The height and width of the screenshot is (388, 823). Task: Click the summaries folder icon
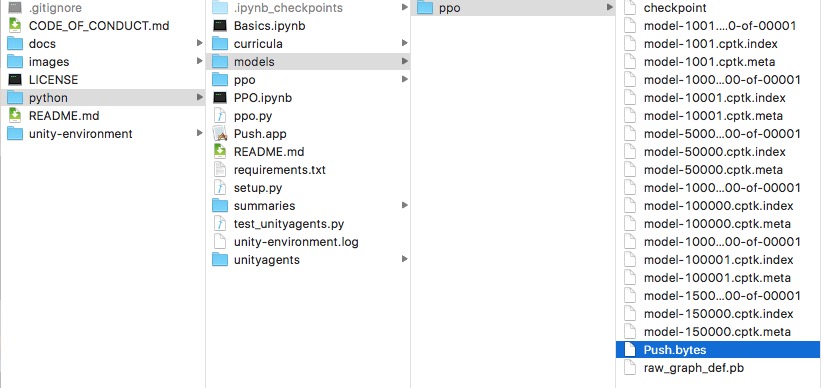pos(220,206)
